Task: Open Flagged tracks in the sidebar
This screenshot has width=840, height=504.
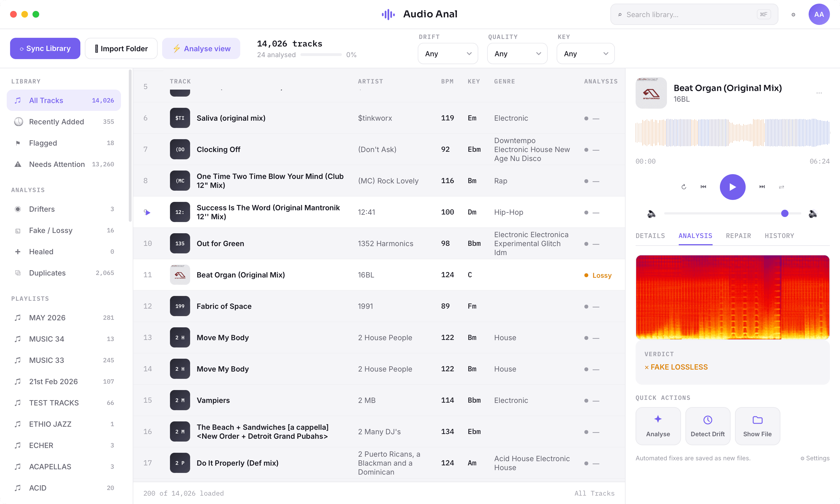Action: point(64,143)
